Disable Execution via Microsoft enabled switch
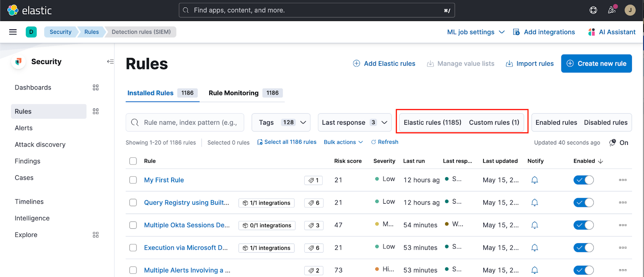 584,248
